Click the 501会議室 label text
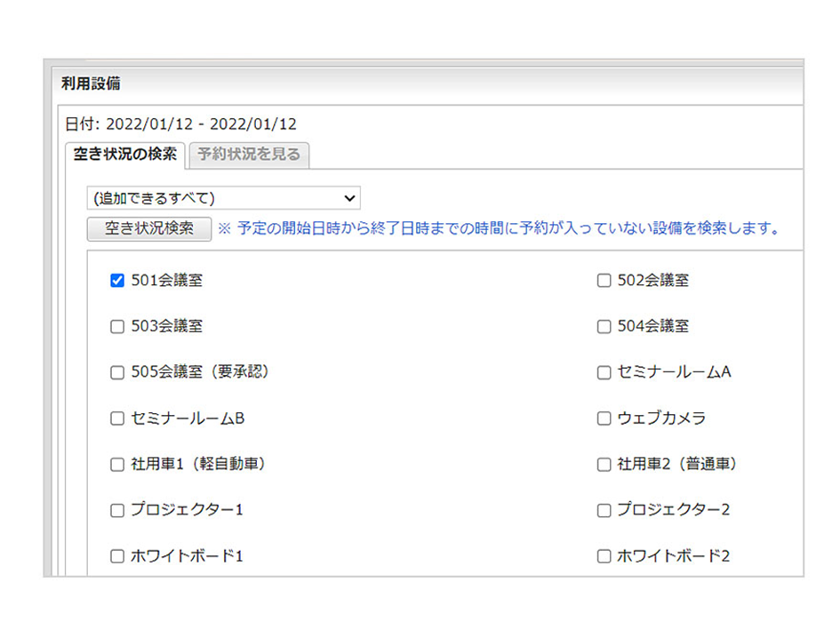This screenshot has width=840, height=630. 166,281
